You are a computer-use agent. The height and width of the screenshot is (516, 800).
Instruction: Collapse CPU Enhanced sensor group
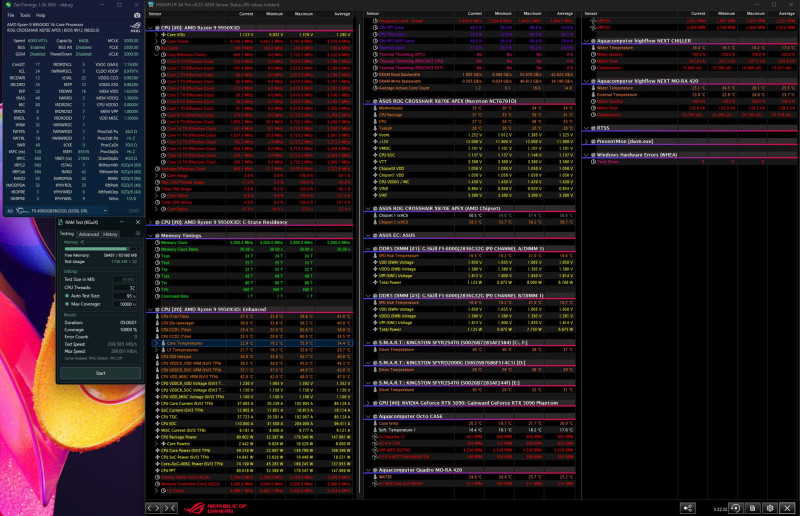click(151, 309)
